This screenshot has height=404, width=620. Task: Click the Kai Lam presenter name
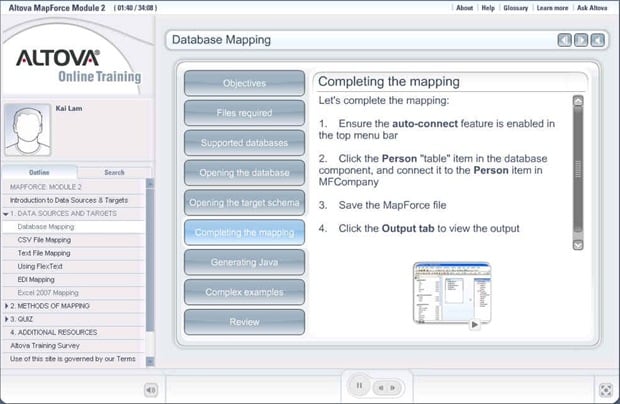point(69,108)
